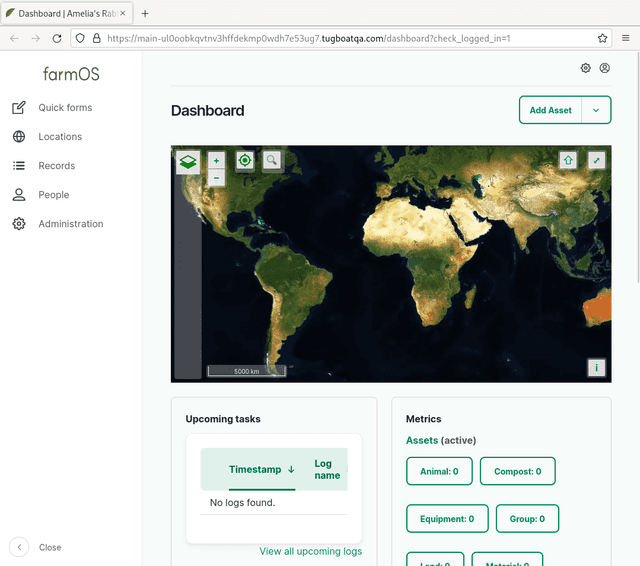Image resolution: width=640 pixels, height=566 pixels.
Task: Click the Locations globe icon
Action: point(19,137)
